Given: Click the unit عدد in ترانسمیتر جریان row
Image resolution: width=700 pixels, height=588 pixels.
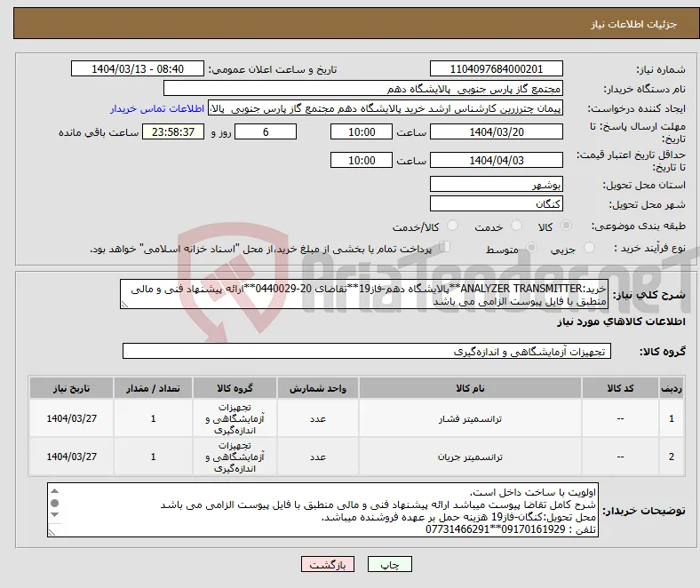Looking at the screenshot, I should click(317, 457).
